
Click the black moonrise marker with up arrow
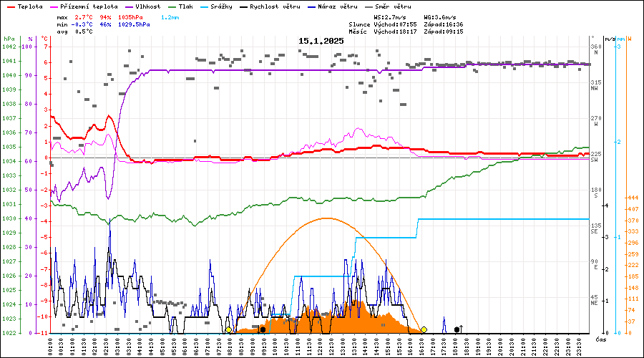pos(457,329)
